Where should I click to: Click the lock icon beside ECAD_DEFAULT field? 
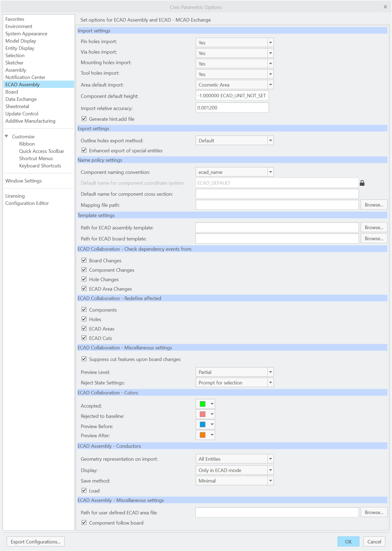[362, 183]
